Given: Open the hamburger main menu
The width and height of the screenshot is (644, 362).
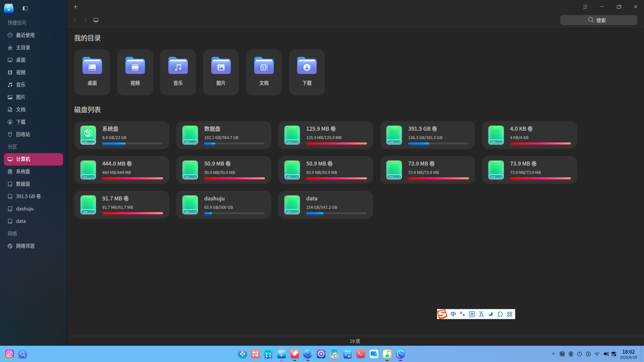Looking at the screenshot, I should pos(585,7).
